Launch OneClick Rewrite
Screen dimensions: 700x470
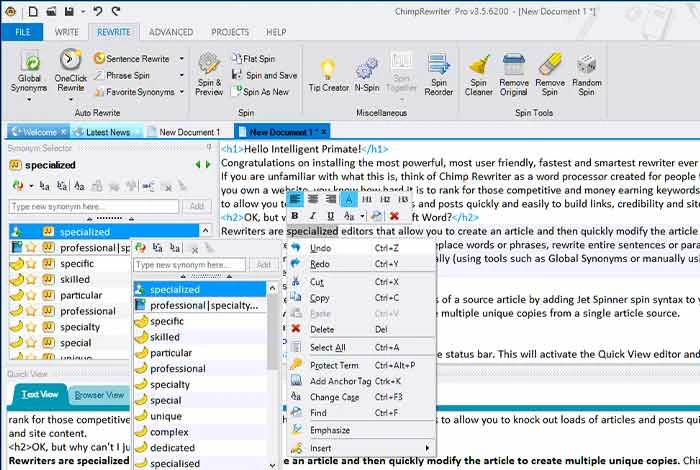(x=71, y=73)
